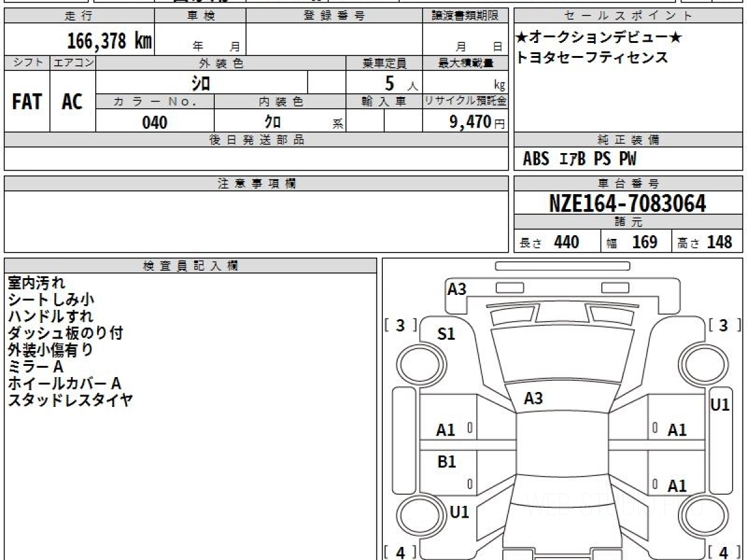Select the FAT shift type cell
This screenshot has width=747, height=560.
point(27,102)
